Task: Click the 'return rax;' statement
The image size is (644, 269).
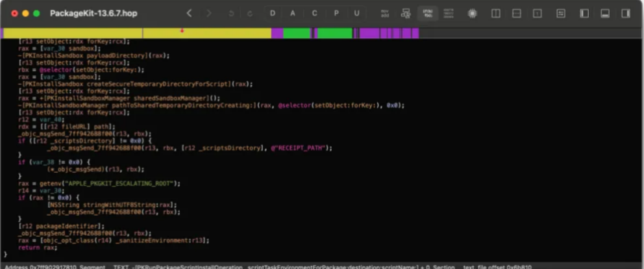Action: point(38,247)
